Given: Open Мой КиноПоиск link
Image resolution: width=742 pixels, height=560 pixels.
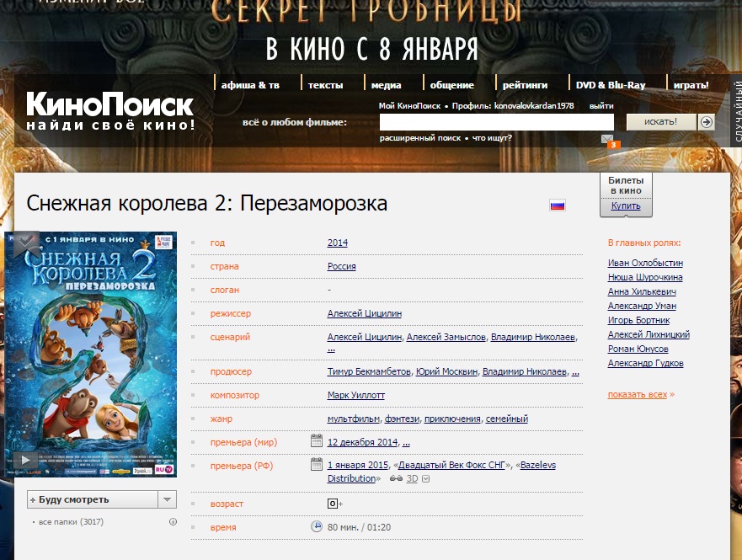Looking at the screenshot, I should pos(409,106).
